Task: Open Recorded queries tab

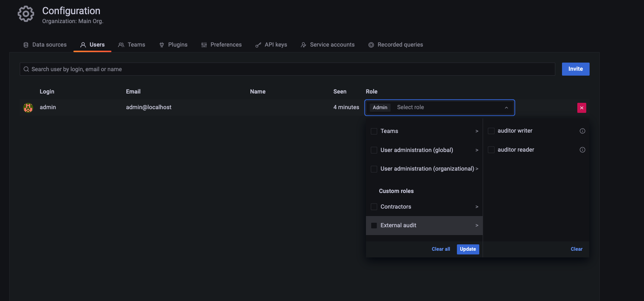Action: [395, 45]
